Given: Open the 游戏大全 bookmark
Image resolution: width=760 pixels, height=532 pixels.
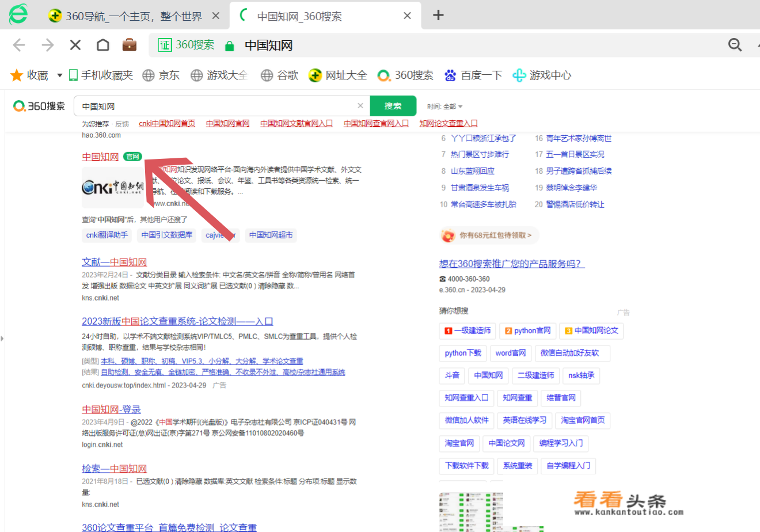Looking at the screenshot, I should point(219,75).
